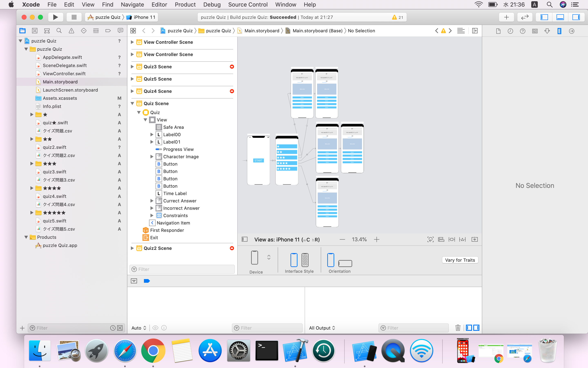Click the Add New Constraints icon
Image resolution: width=588 pixels, height=368 pixels.
[452, 239]
